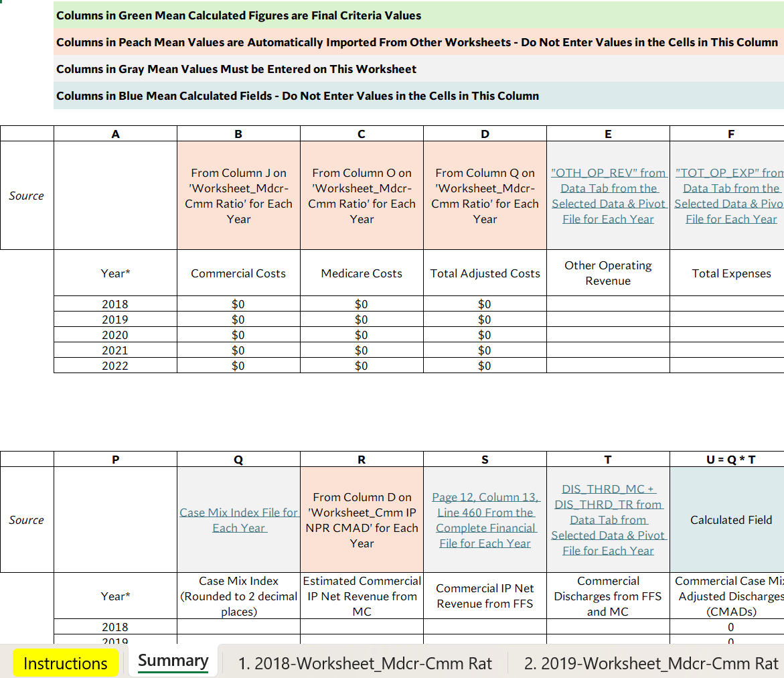The width and height of the screenshot is (784, 678).
Task: Click the "From Column D on 'Worksheet_Cmm IP NPR CMAD'" cell
Action: (362, 520)
